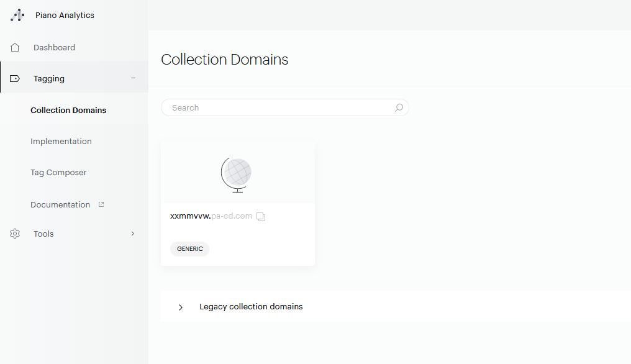Select the Dashboard label in sidebar
The height and width of the screenshot is (364, 631).
(54, 47)
